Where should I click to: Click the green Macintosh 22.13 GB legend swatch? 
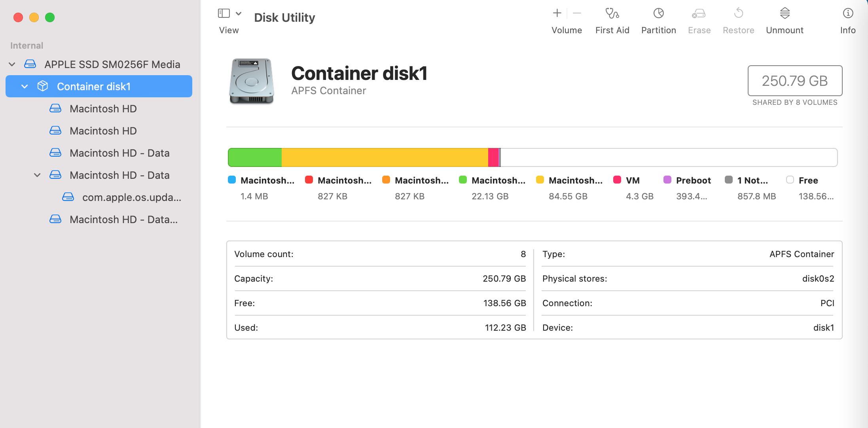[x=463, y=180]
